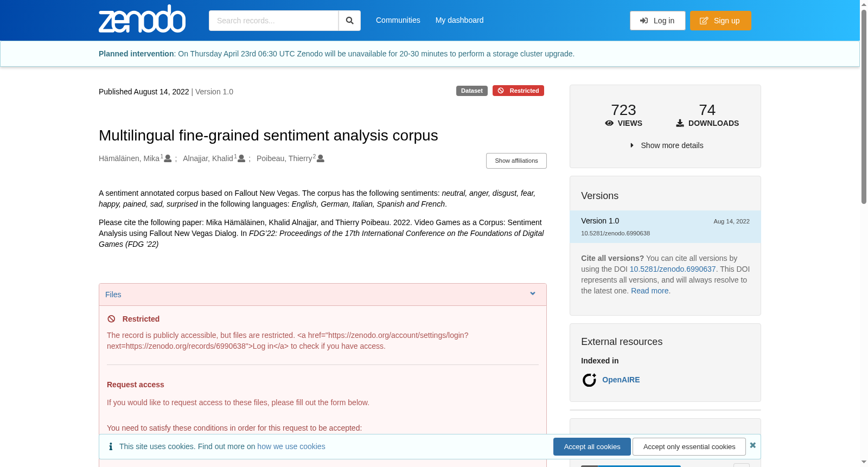Show author affiliations

pyautogui.click(x=516, y=161)
